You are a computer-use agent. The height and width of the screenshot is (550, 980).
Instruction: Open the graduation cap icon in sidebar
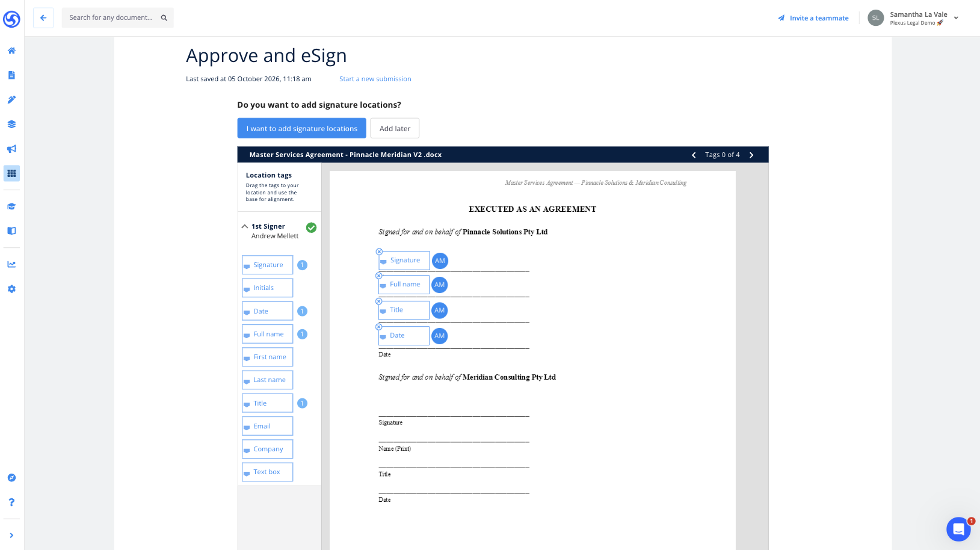(11, 206)
